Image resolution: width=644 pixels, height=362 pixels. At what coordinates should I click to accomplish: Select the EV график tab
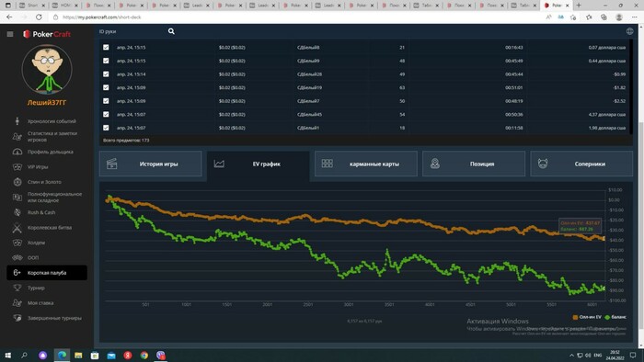258,164
